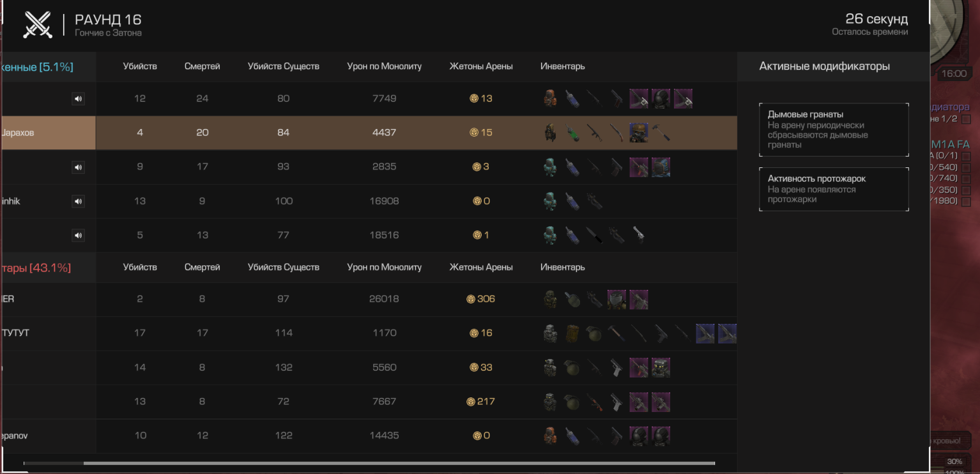The image size is (980, 474).
Task: Click the wooden barrel item in the ТУТУТ row
Action: 572,333
